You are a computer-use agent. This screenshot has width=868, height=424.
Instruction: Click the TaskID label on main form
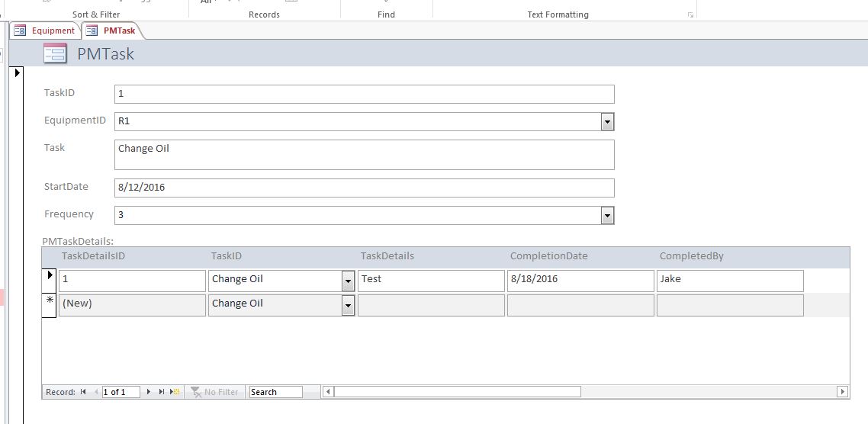tap(59, 93)
